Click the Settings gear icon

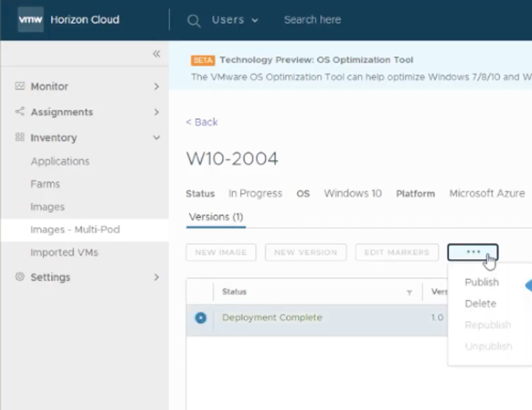tap(20, 277)
